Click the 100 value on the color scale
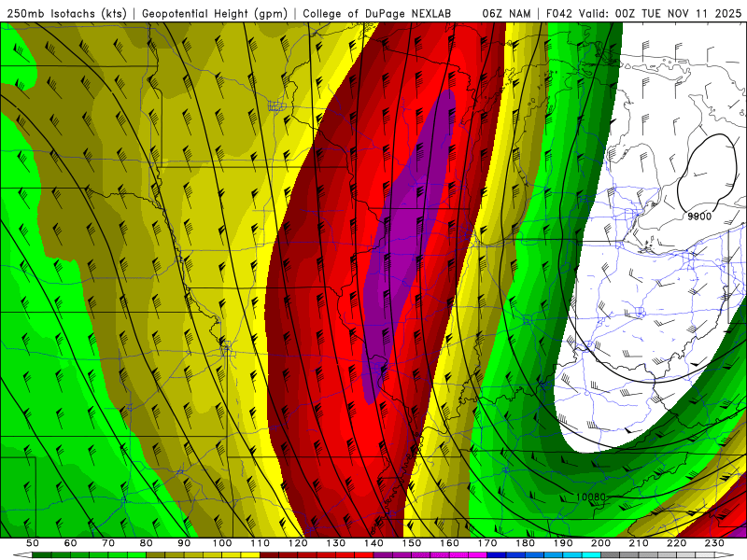Viewport: 747px width, 560px height. tap(222, 543)
